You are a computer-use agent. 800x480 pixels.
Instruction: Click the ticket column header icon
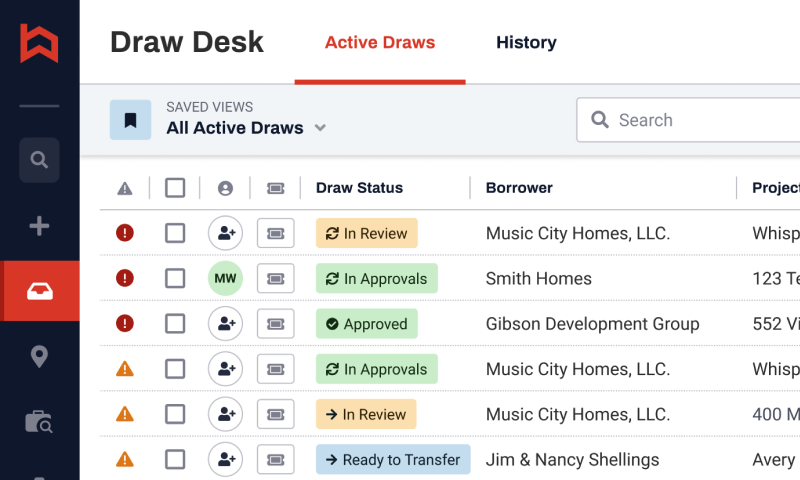(x=276, y=189)
